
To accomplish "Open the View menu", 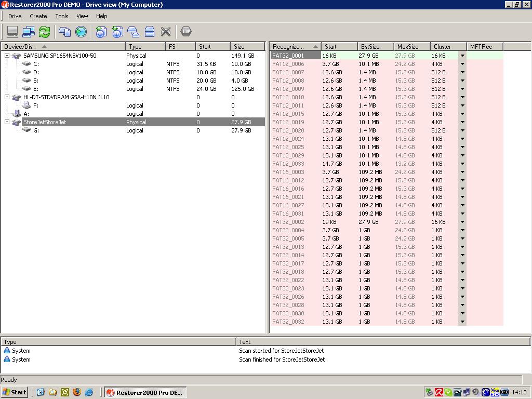I will click(82, 16).
